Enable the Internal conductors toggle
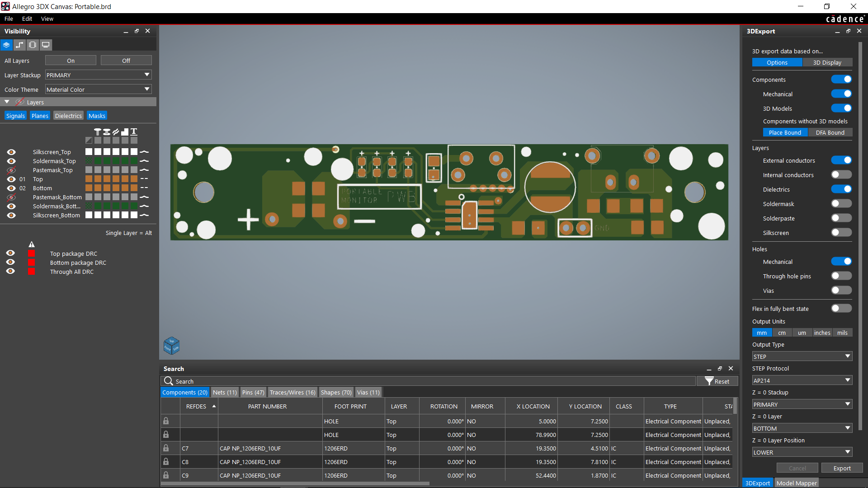The height and width of the screenshot is (488, 868). (x=841, y=174)
